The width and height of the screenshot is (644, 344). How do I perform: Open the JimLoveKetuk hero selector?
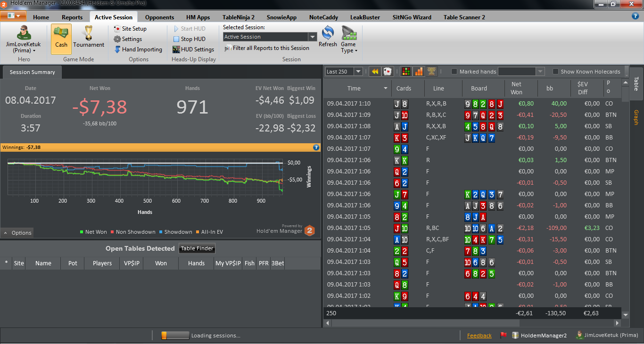[23, 40]
